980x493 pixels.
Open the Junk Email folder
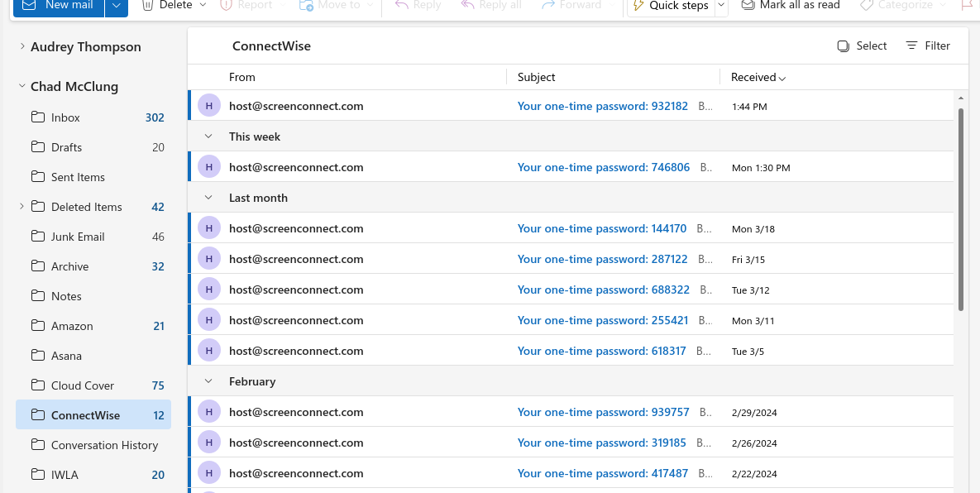(93, 237)
